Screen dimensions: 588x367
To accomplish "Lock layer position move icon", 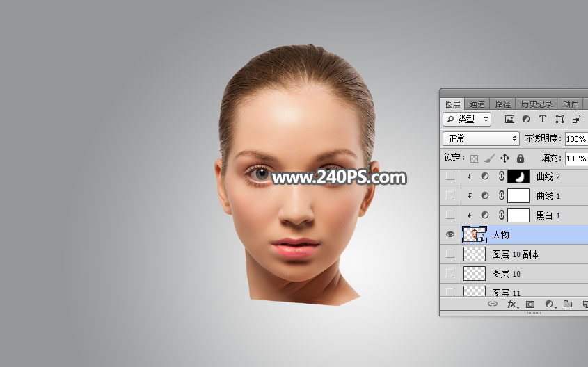I will pyautogui.click(x=505, y=158).
